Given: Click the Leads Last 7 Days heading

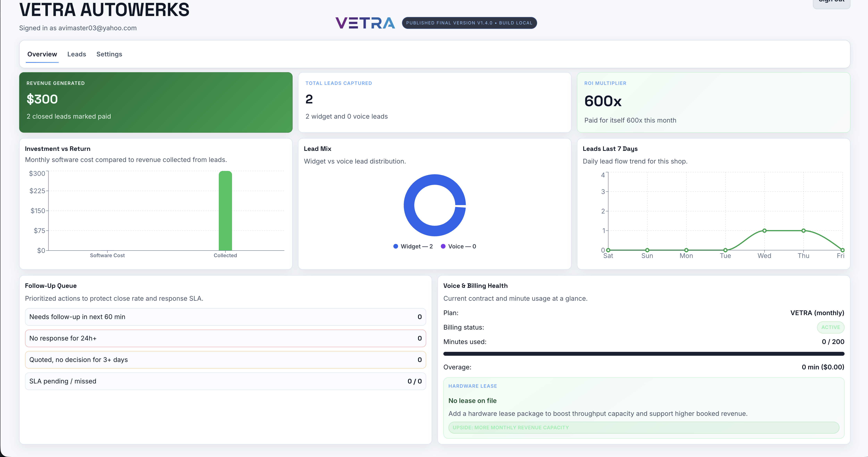Looking at the screenshot, I should (610, 149).
